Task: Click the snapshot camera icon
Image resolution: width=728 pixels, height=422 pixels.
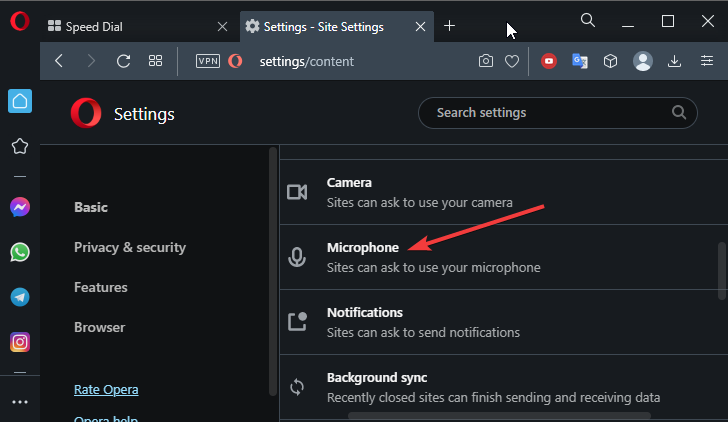Action: [x=486, y=61]
